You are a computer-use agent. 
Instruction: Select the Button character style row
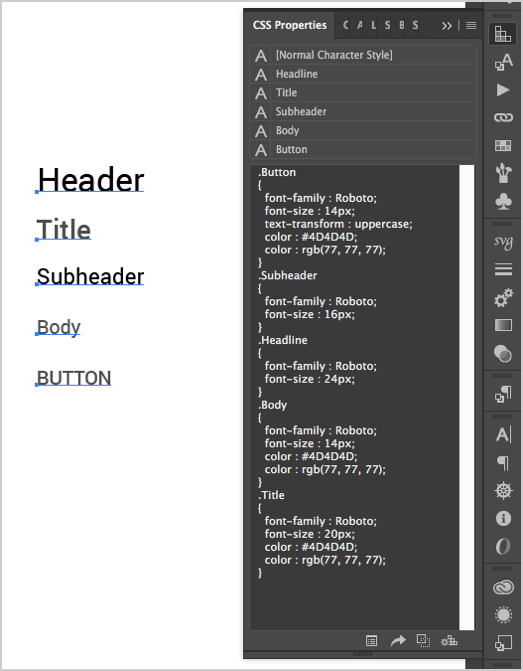363,149
